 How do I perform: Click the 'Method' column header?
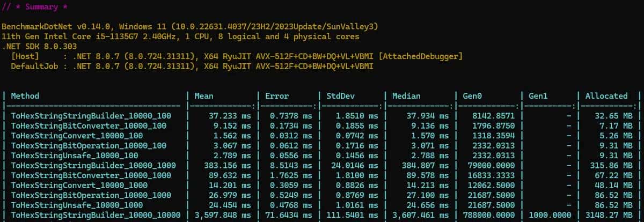[x=25, y=96]
